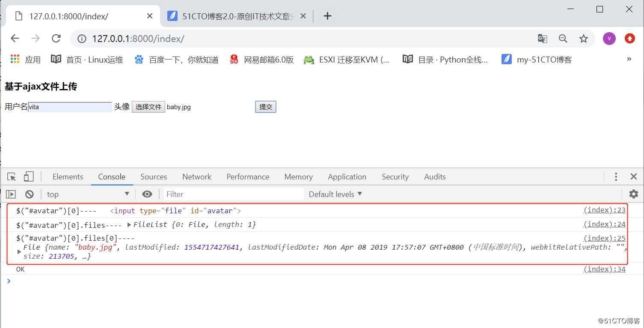Bookmark this page with the star icon
Image resolution: width=644 pixels, height=328 pixels.
coord(584,39)
